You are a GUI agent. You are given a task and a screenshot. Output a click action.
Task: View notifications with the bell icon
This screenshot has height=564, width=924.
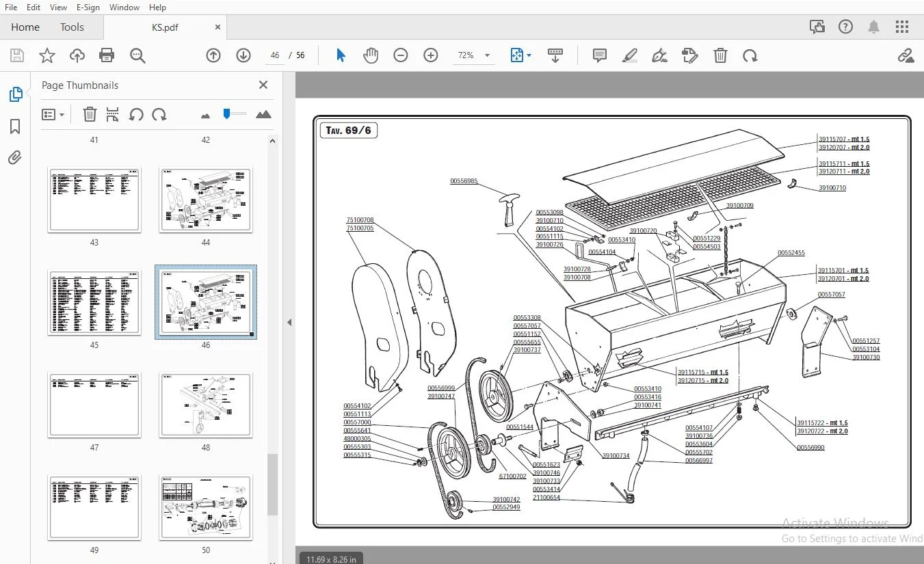coord(873,27)
